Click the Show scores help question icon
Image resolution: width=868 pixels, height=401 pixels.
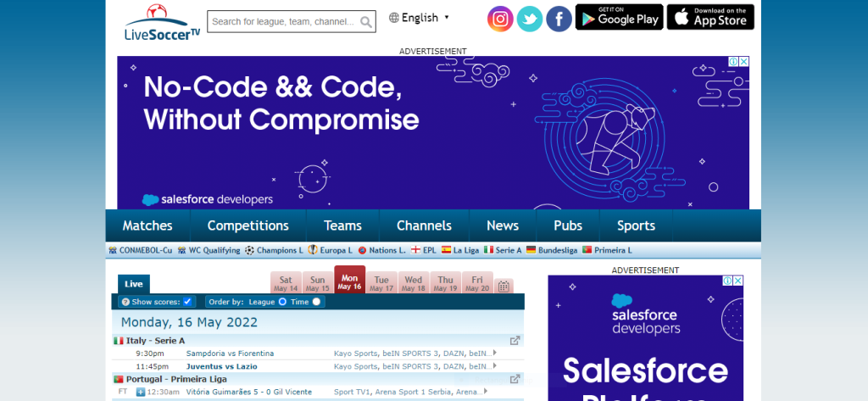(x=125, y=302)
